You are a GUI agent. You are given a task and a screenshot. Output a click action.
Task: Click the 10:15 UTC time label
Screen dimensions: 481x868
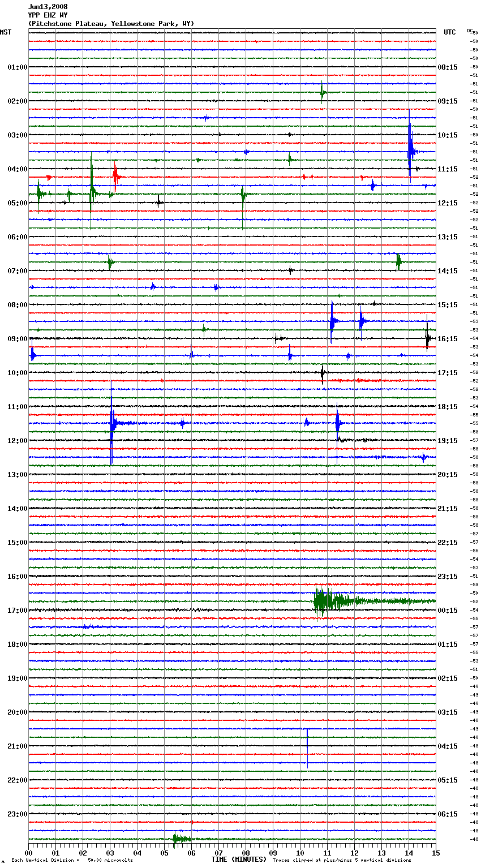pyautogui.click(x=448, y=135)
